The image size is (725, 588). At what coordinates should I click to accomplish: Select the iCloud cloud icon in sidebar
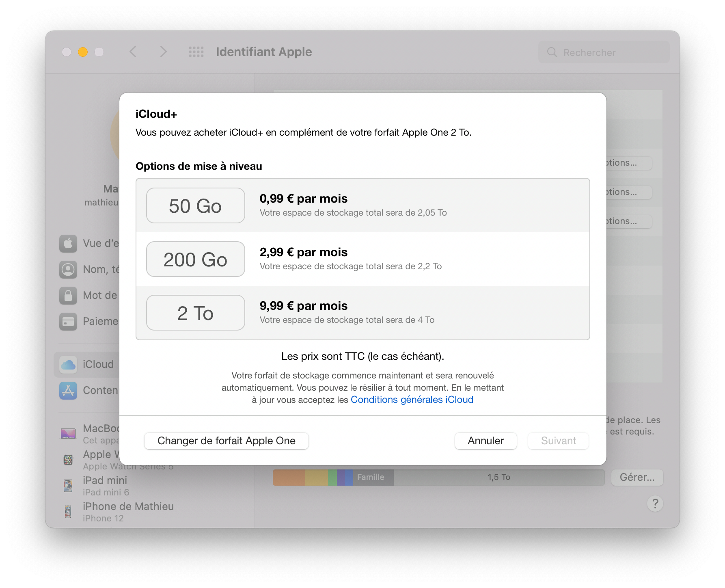(68, 364)
